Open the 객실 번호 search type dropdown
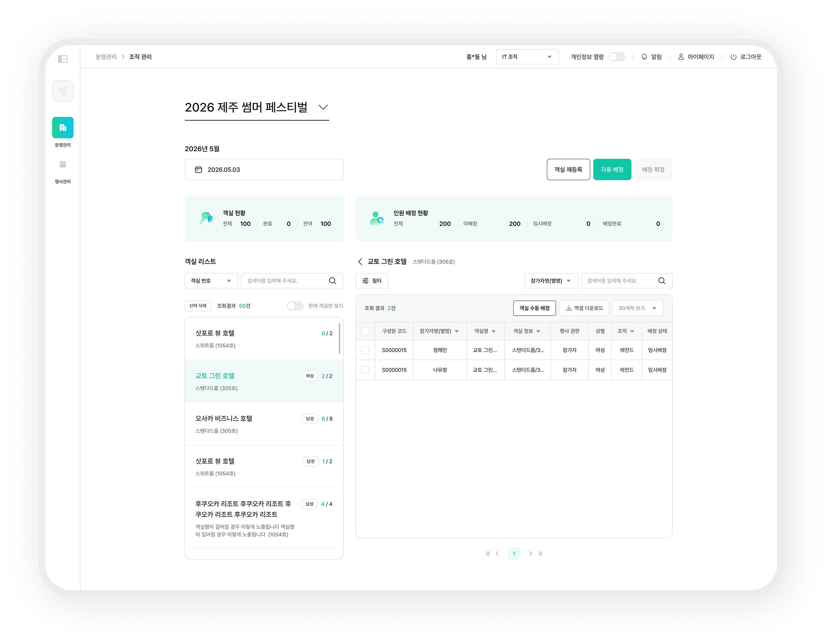This screenshot has width=831, height=644. point(211,281)
